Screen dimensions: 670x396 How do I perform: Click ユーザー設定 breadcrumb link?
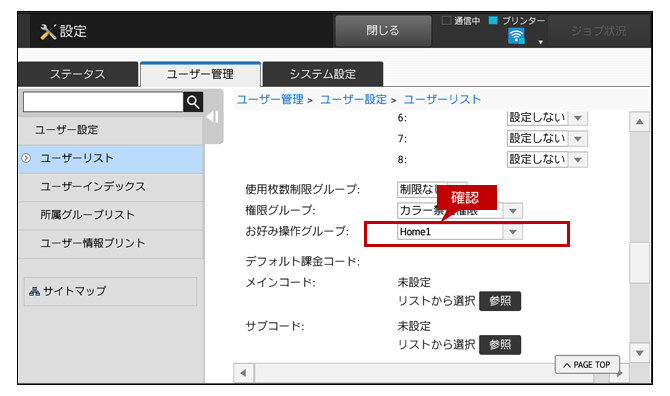(353, 100)
